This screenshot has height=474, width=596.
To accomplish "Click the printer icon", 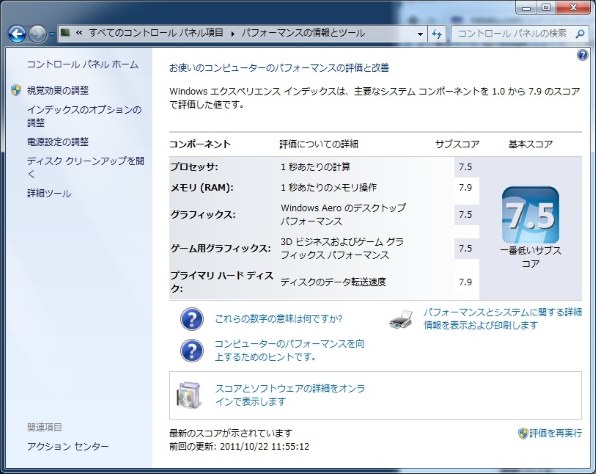I will point(401,319).
